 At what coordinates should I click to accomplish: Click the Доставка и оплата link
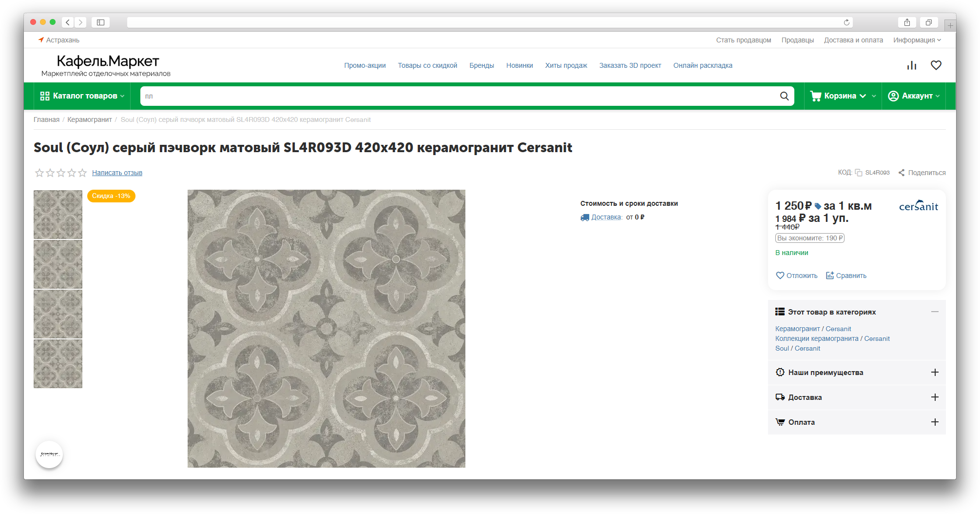(x=853, y=40)
